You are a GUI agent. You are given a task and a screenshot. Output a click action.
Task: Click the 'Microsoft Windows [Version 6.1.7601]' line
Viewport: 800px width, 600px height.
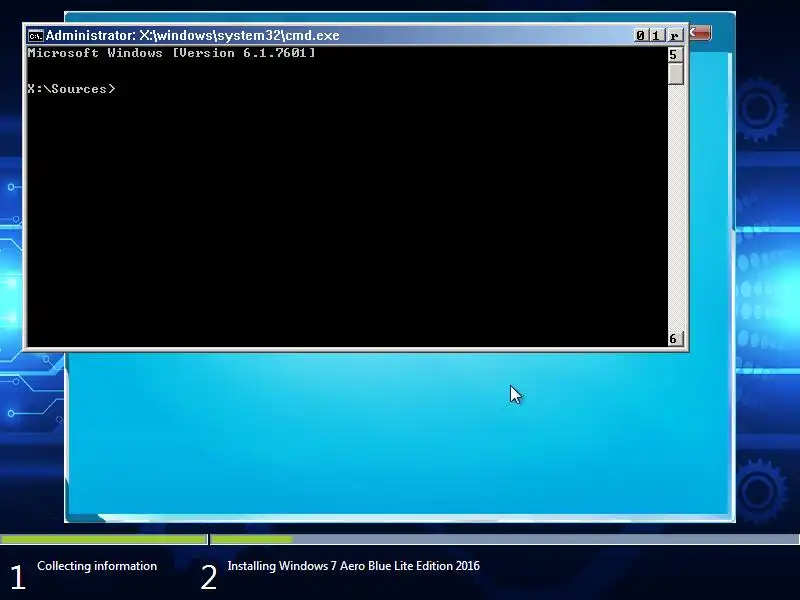[x=171, y=53]
